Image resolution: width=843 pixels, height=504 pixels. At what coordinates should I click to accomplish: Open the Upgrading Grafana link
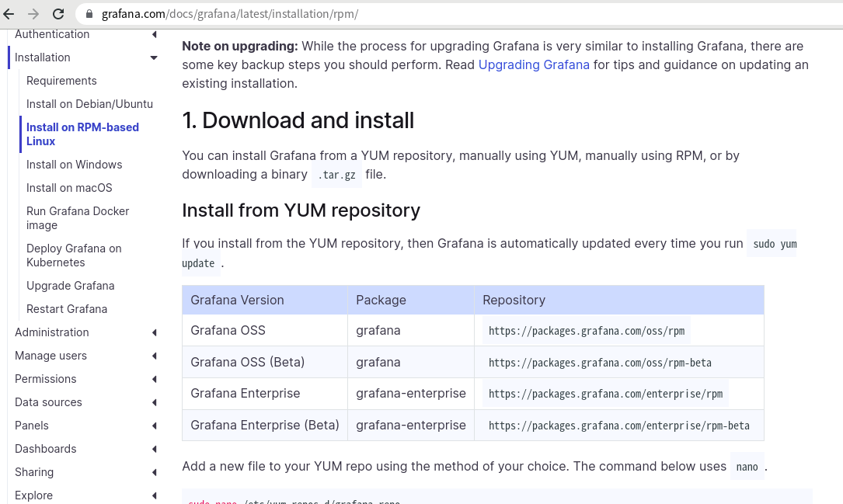tap(534, 64)
